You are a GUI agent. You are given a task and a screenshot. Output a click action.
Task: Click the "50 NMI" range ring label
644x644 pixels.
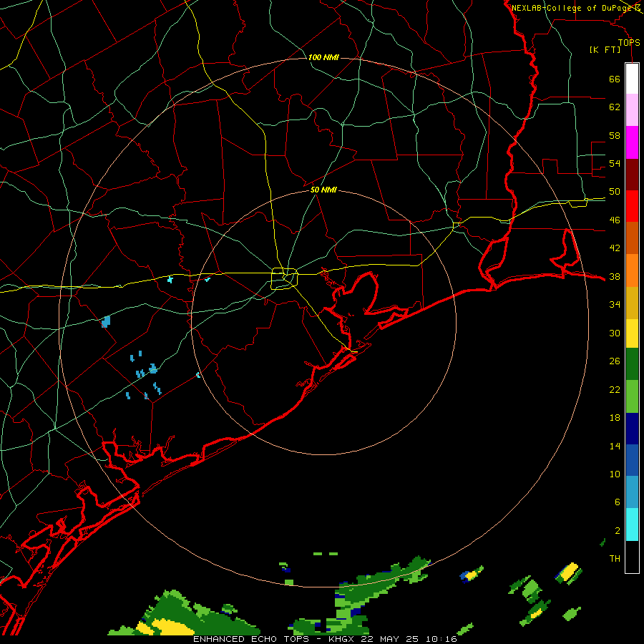point(323,190)
